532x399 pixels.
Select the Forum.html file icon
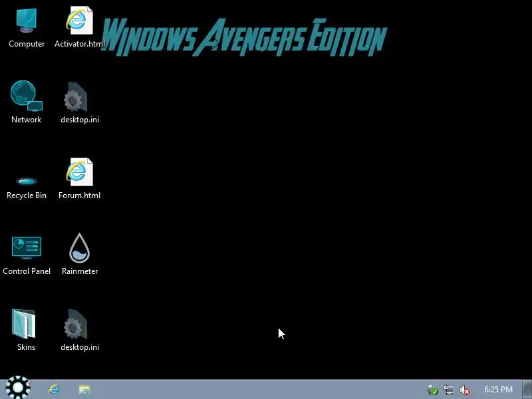point(79,178)
